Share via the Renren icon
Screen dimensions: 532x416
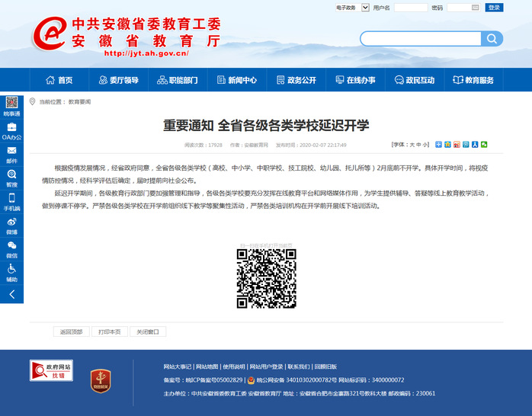click(x=475, y=145)
